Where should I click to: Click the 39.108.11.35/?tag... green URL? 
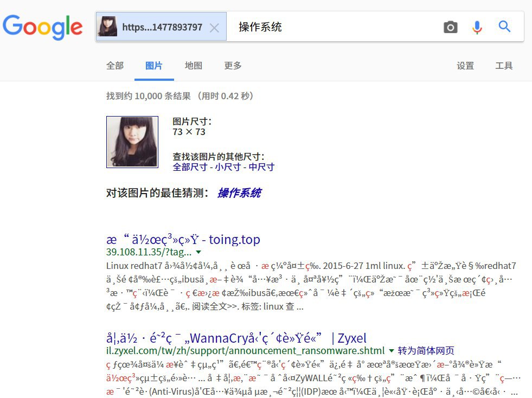(149, 252)
